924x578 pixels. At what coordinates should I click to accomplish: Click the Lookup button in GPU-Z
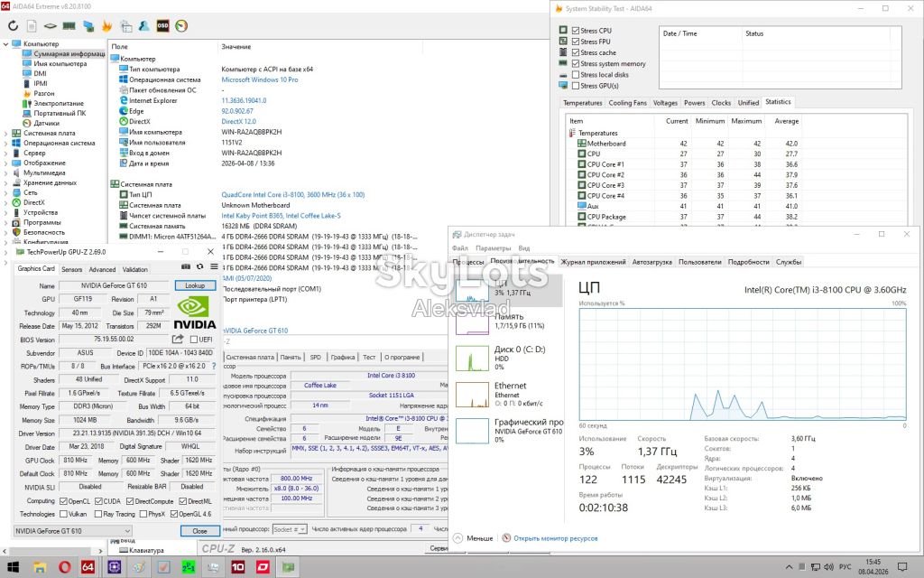pyautogui.click(x=195, y=285)
